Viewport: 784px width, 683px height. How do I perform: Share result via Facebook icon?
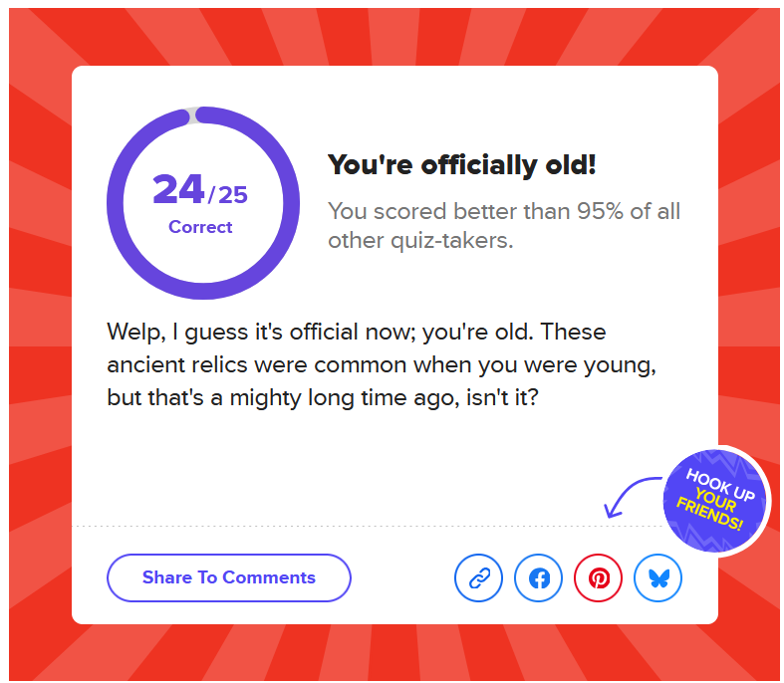point(539,577)
